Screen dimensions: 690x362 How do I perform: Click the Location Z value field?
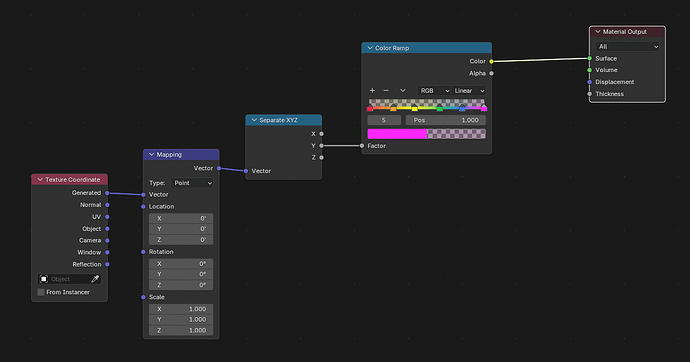(x=181, y=240)
